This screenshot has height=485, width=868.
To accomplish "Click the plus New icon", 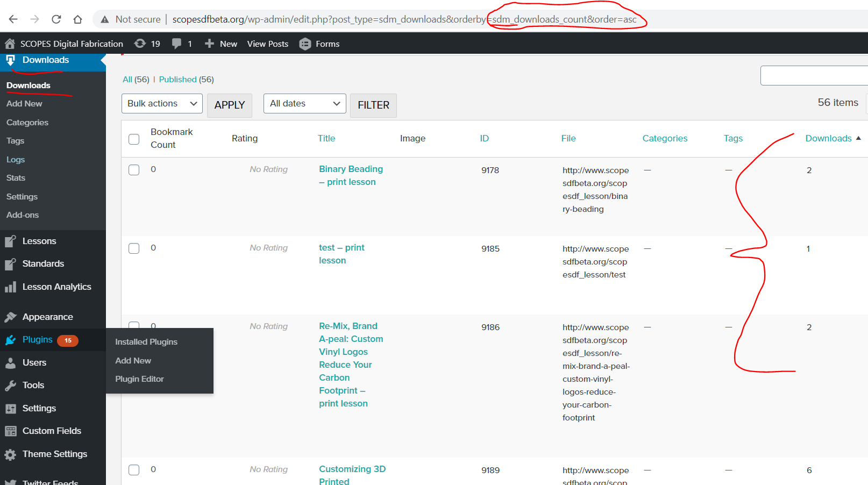I will pos(209,44).
